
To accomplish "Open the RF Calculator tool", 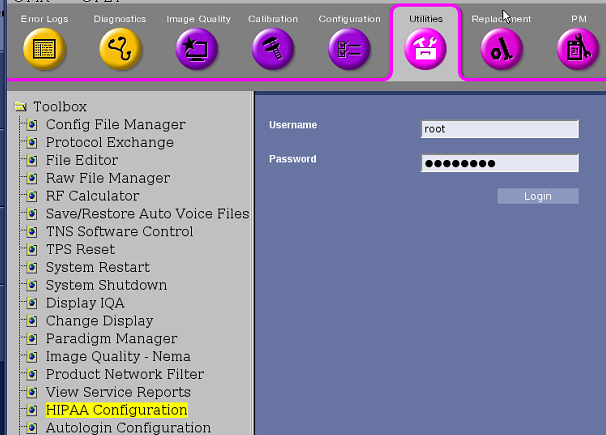I will tap(92, 196).
